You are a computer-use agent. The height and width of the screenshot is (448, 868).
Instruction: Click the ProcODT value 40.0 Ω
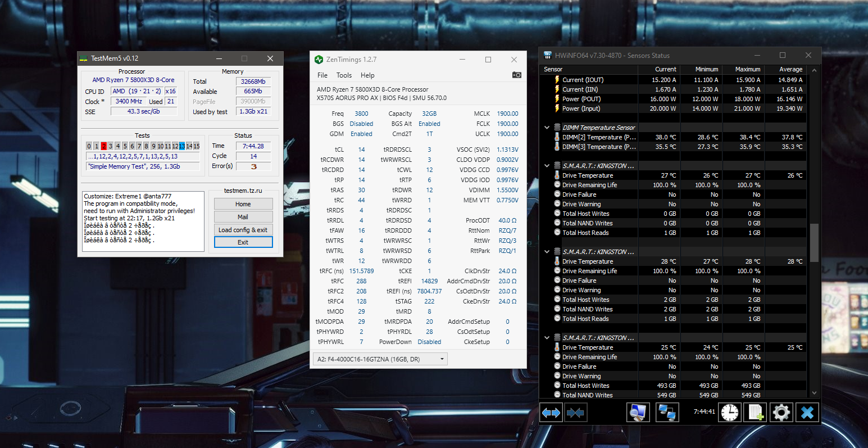click(507, 220)
